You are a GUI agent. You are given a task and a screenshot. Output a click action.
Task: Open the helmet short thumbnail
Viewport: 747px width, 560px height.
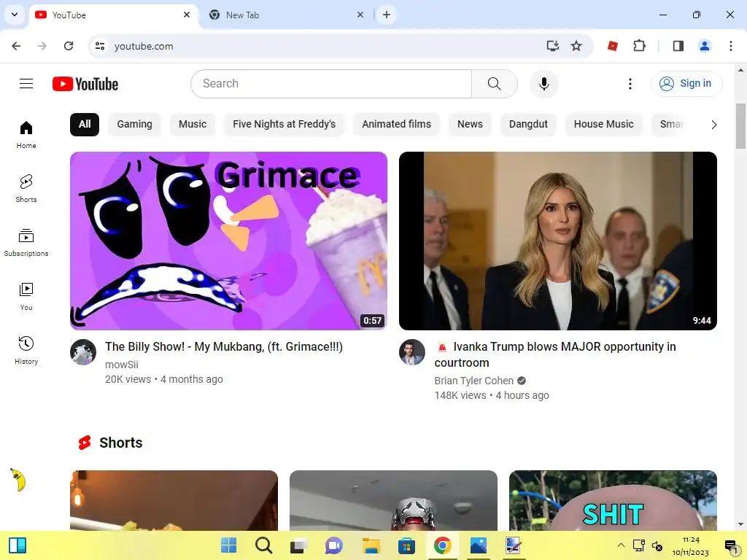click(393, 500)
